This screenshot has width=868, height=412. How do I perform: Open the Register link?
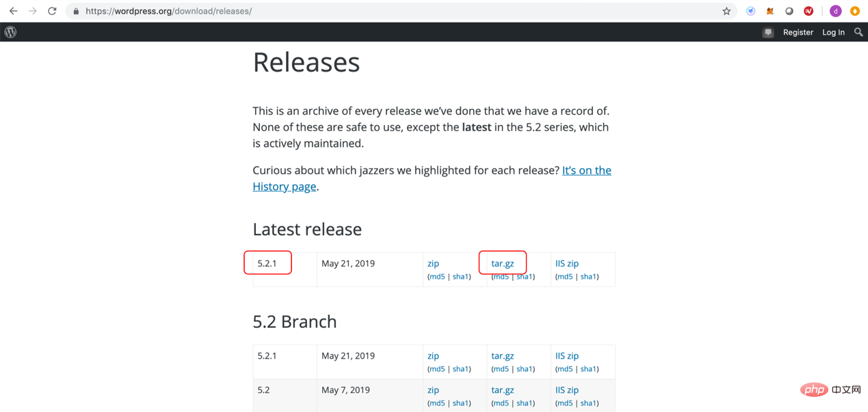tap(798, 32)
